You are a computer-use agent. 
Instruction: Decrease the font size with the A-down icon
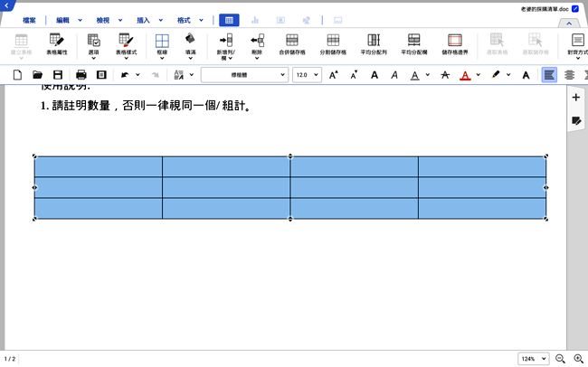(354, 75)
